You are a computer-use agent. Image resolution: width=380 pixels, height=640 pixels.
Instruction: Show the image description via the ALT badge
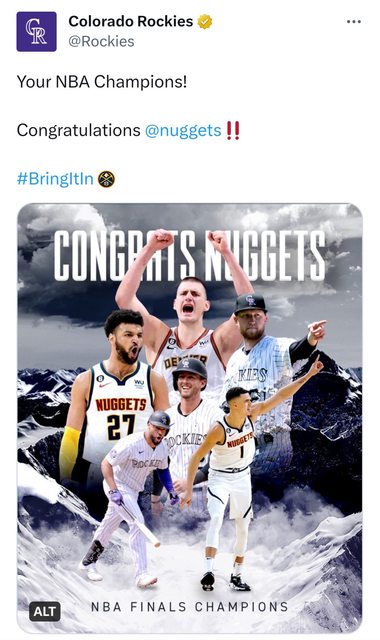[45, 611]
